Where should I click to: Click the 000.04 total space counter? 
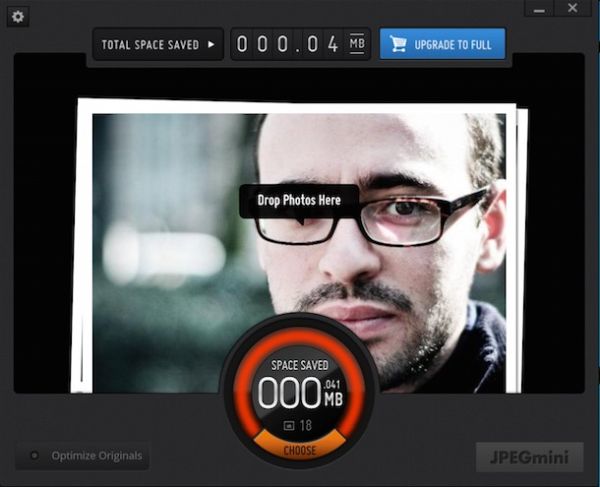pyautogui.click(x=288, y=45)
